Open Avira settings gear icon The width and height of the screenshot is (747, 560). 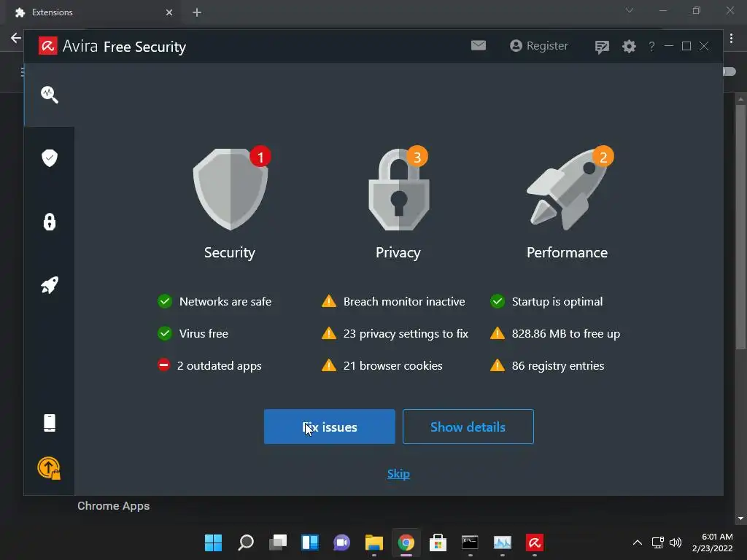click(629, 46)
